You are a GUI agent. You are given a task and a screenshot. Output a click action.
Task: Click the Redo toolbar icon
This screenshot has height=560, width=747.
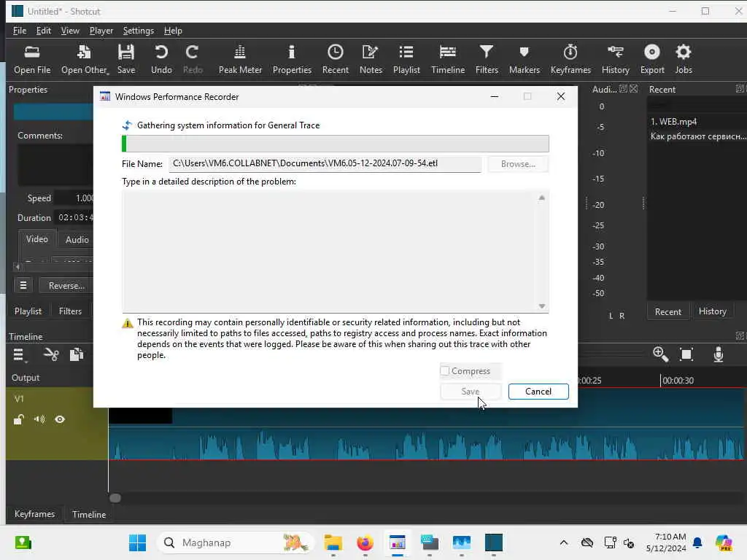click(193, 59)
